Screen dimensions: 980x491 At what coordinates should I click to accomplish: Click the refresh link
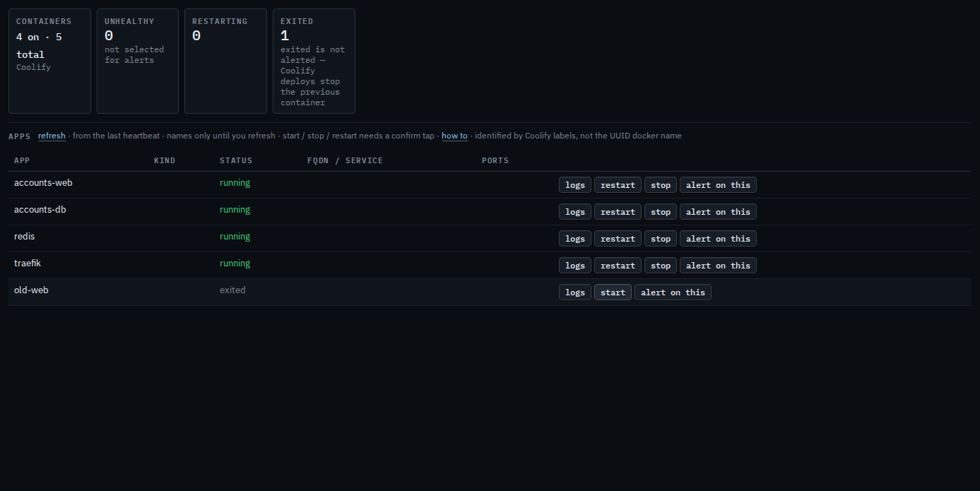click(52, 136)
